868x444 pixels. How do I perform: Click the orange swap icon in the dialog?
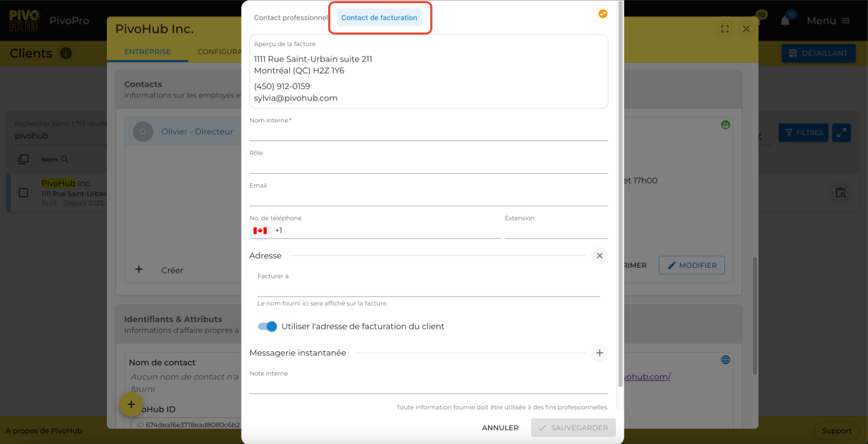click(x=603, y=14)
